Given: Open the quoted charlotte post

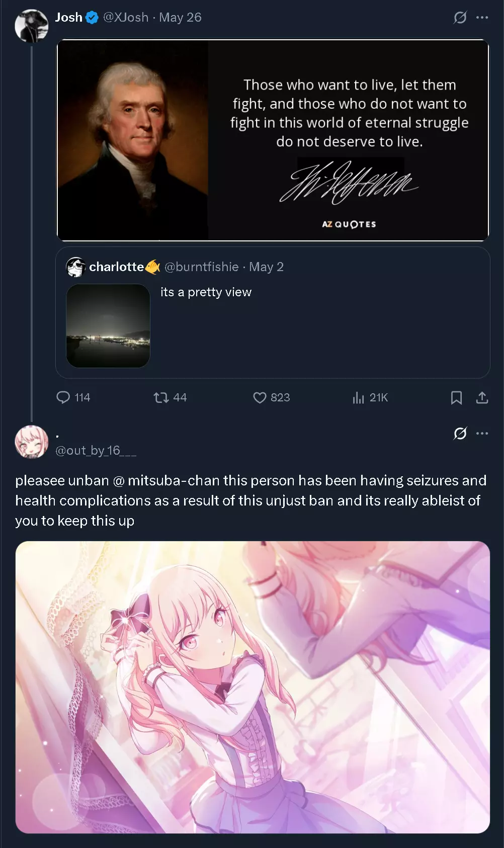Looking at the screenshot, I should tap(273, 312).
